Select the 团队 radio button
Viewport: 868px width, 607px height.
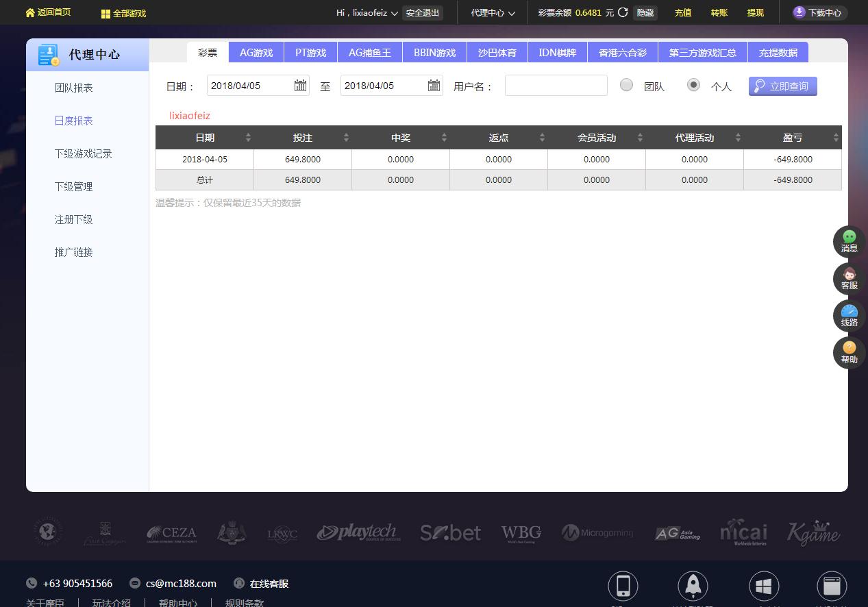pyautogui.click(x=626, y=85)
